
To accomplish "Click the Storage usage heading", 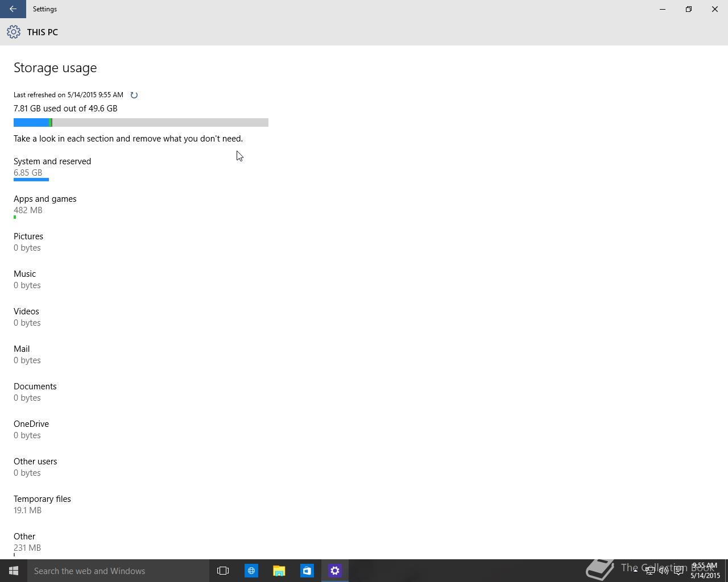I will coord(55,68).
